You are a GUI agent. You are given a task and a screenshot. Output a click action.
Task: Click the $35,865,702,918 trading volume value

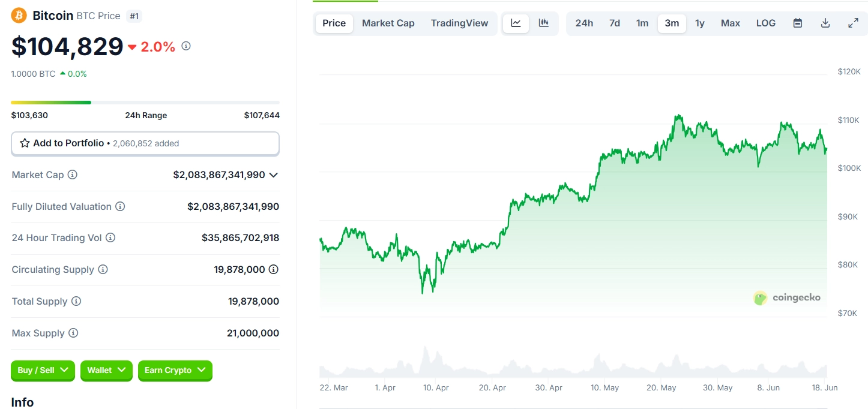coord(240,237)
